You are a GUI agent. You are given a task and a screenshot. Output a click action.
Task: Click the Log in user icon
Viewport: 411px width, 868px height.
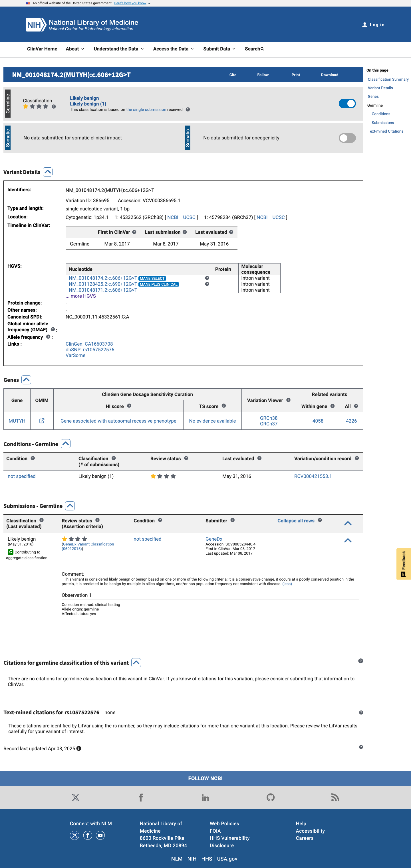tap(364, 25)
